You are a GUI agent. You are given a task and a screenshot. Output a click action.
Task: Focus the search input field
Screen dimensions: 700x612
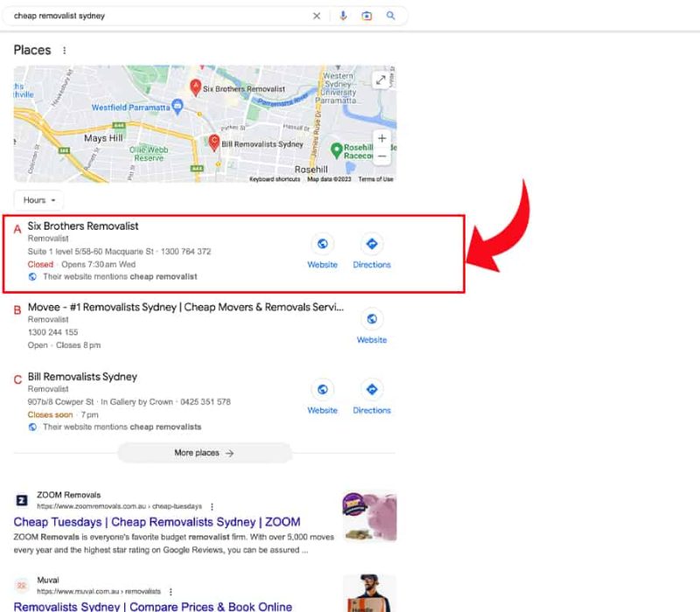click(157, 16)
